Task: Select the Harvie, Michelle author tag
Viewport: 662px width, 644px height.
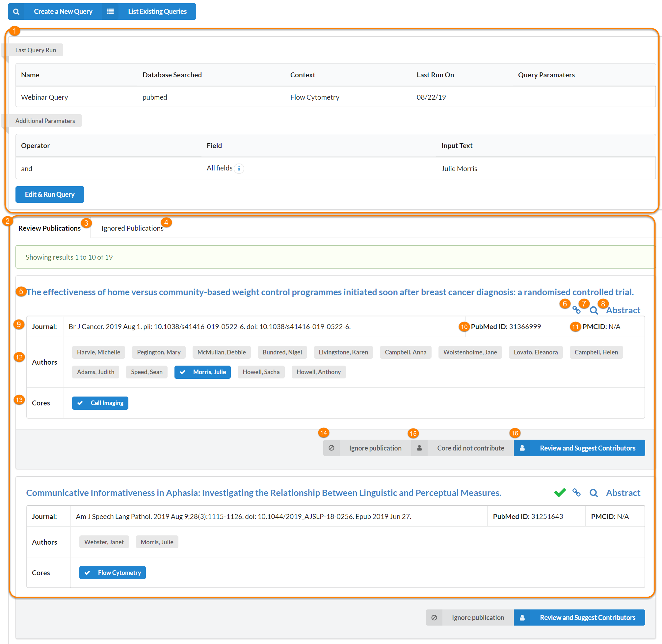Action: (x=98, y=352)
